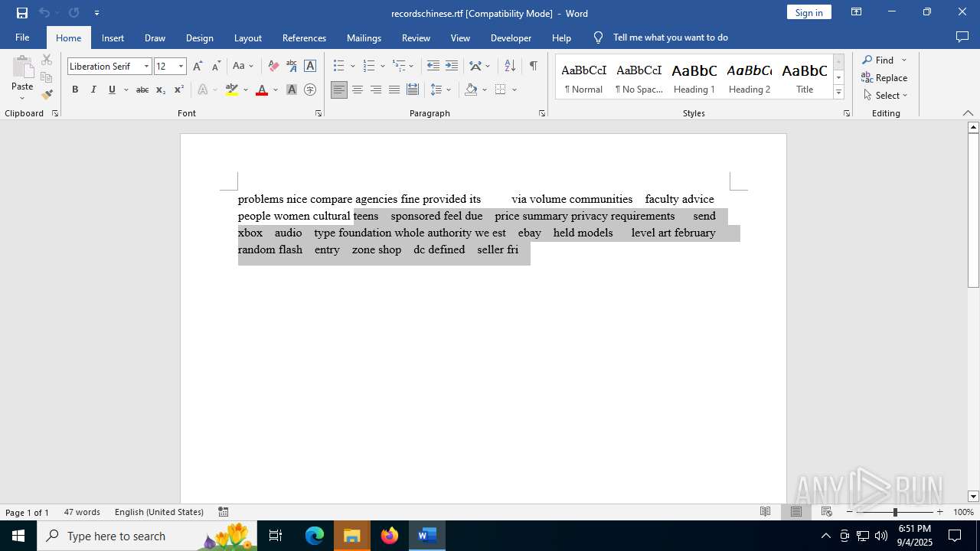980x551 pixels.
Task: Justify the paragraph text
Action: coord(394,90)
